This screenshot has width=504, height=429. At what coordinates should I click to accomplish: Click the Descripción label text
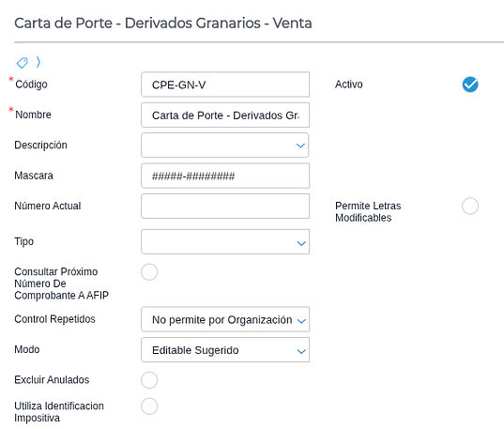point(40,146)
